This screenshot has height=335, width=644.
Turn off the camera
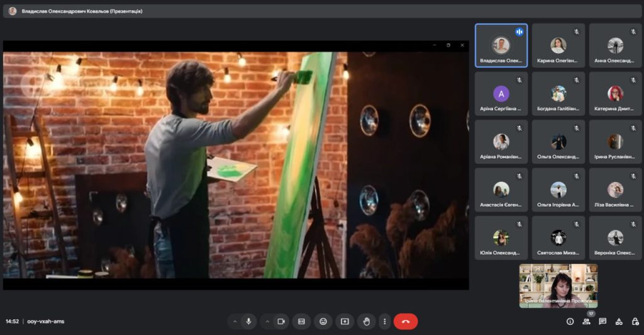pos(280,321)
